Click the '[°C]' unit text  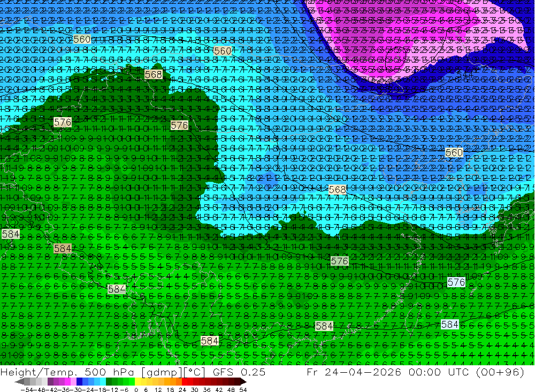click(x=194, y=372)
